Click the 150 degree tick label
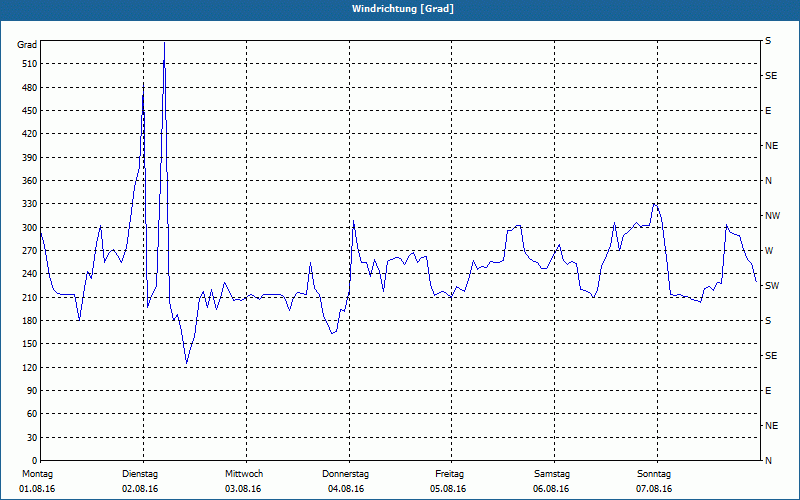This screenshot has width=800, height=500. (30, 344)
